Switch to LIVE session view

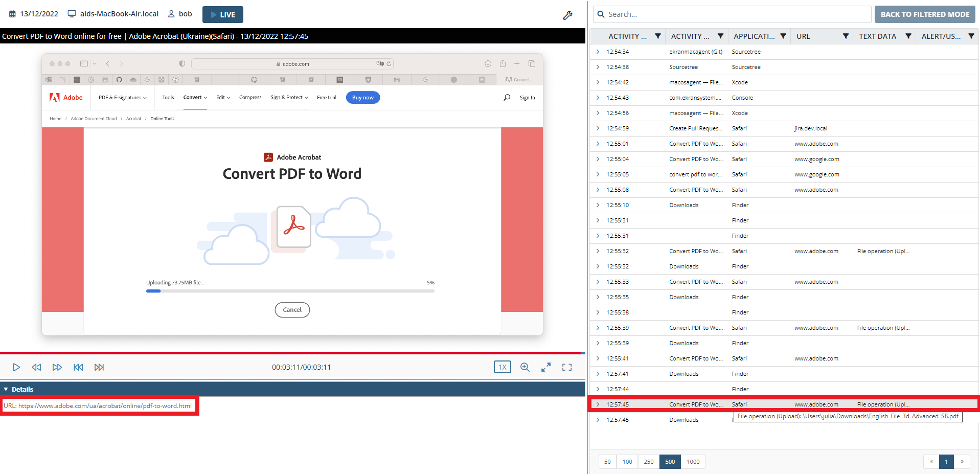point(223,14)
